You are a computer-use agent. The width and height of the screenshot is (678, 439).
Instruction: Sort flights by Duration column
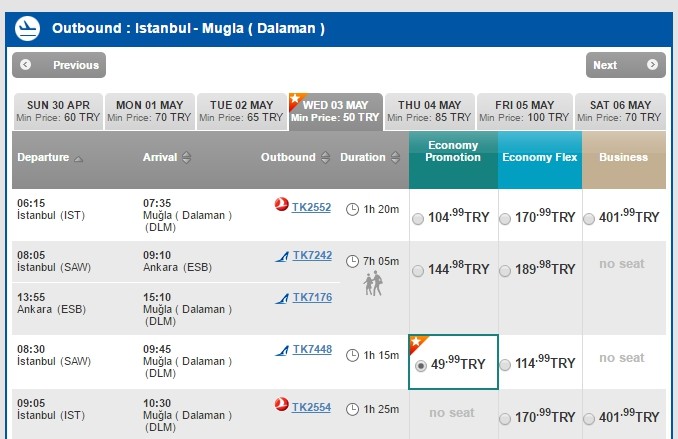click(x=369, y=158)
